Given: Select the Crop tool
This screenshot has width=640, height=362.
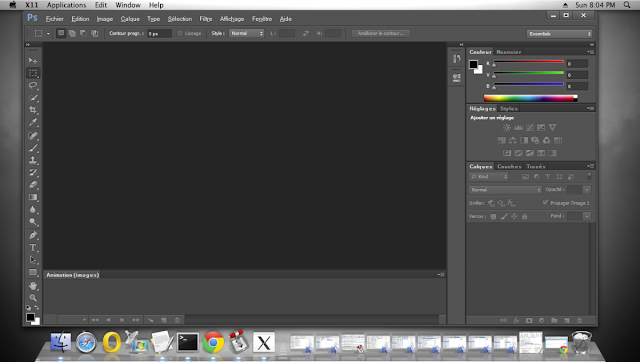Looking at the screenshot, I should [x=33, y=110].
